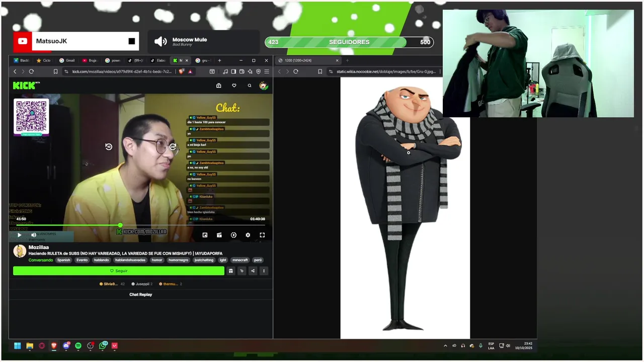Open WhatsApp from taskbar
This screenshot has height=362, width=644.
[103, 345]
